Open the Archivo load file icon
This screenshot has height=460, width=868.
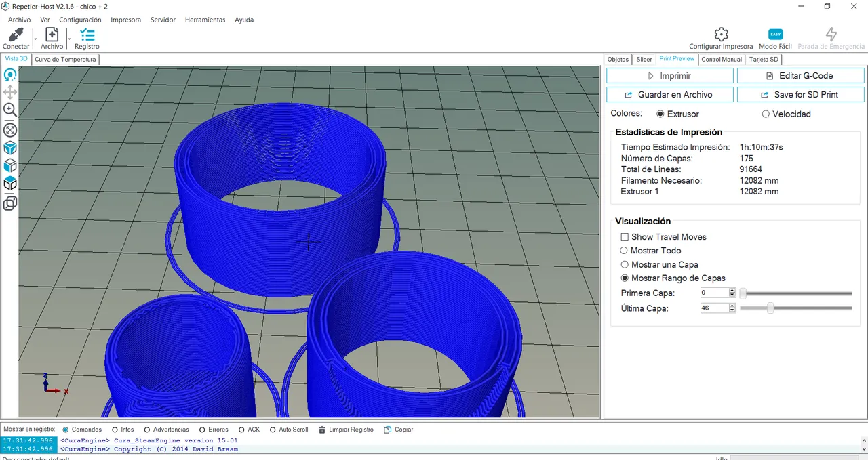point(52,35)
